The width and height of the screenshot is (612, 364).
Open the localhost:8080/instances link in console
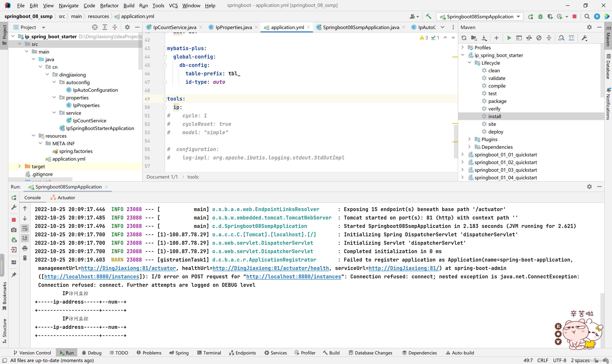coord(92,276)
